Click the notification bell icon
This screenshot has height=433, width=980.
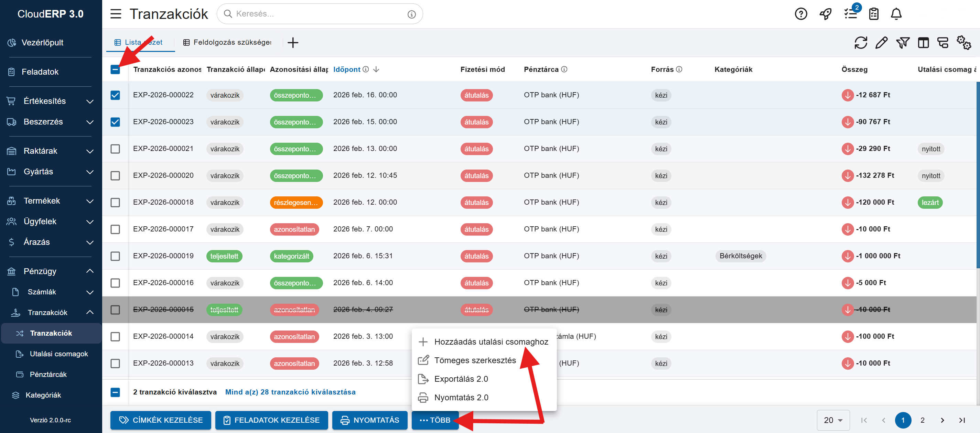[x=896, y=14]
